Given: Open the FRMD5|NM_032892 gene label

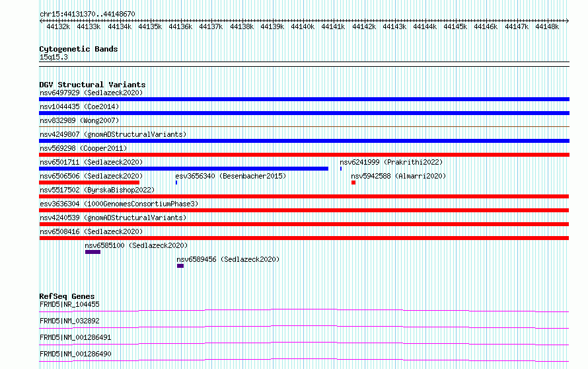Looking at the screenshot, I should pyautogui.click(x=69, y=321).
